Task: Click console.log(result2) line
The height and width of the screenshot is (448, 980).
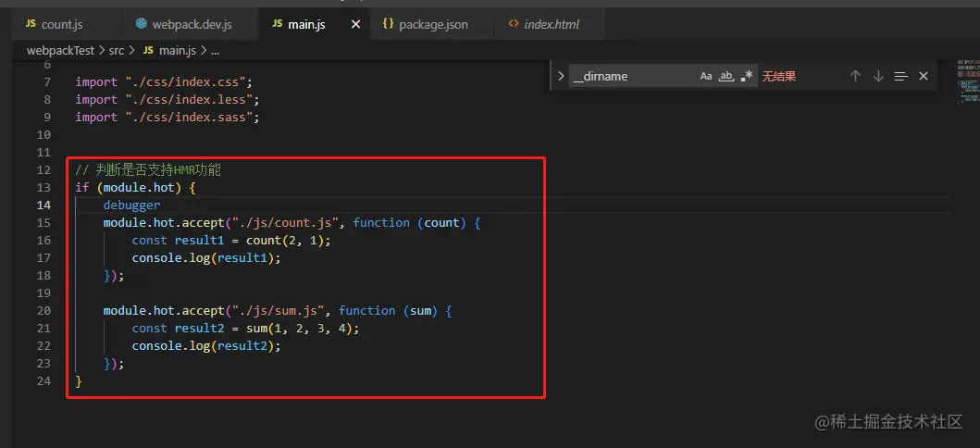Action: (x=206, y=345)
